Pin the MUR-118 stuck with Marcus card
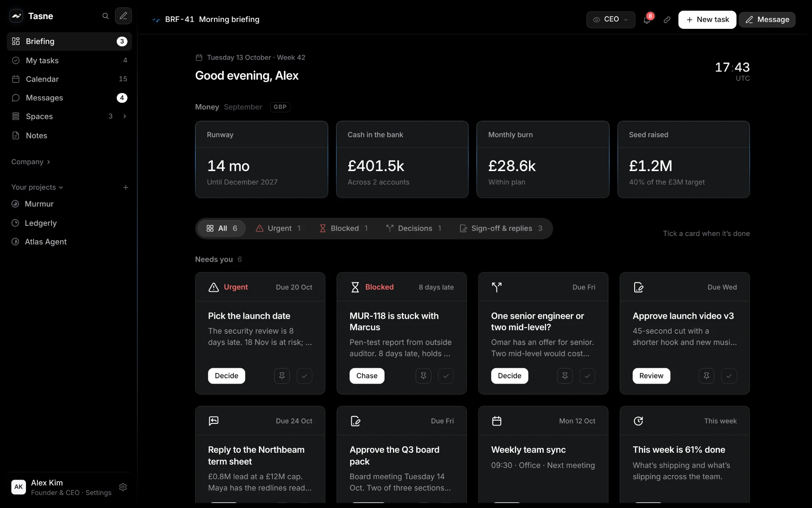 coord(423,376)
